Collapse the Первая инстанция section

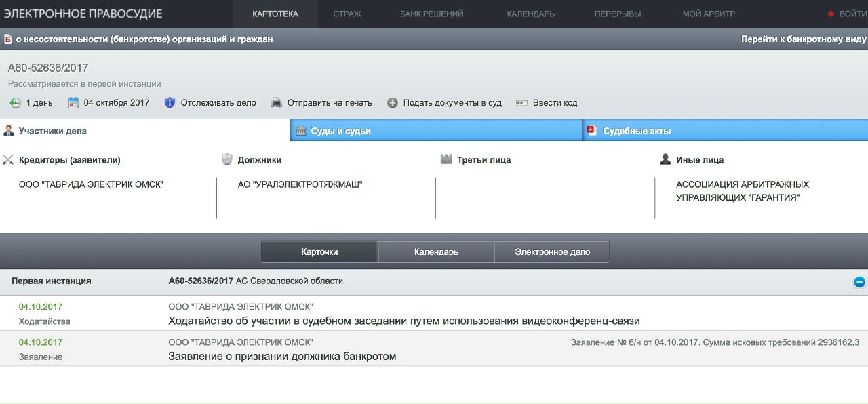point(859,282)
